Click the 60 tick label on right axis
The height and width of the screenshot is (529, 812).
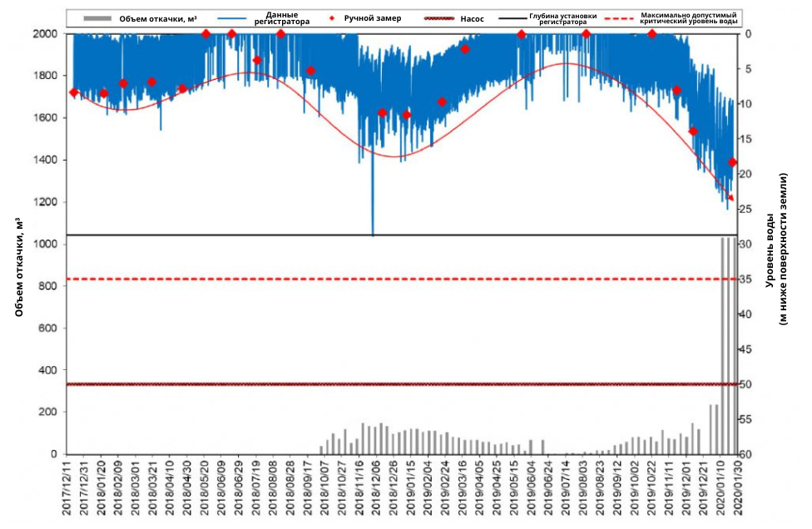click(x=747, y=454)
